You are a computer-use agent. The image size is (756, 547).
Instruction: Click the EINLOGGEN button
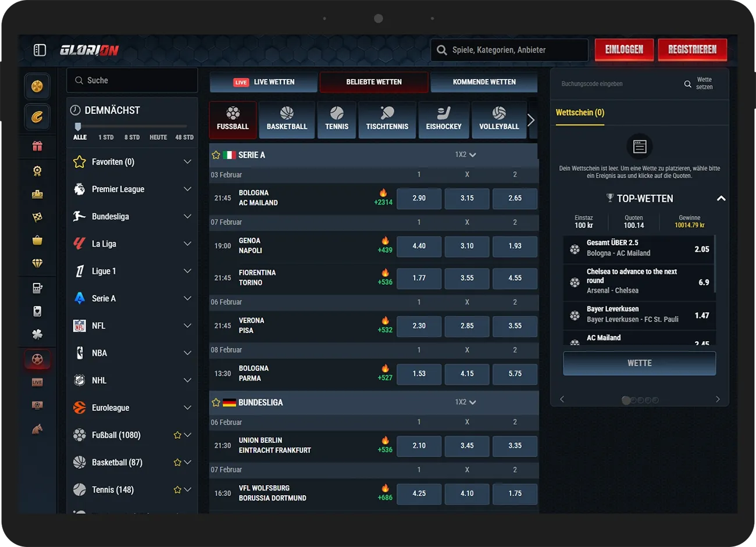[x=624, y=50]
